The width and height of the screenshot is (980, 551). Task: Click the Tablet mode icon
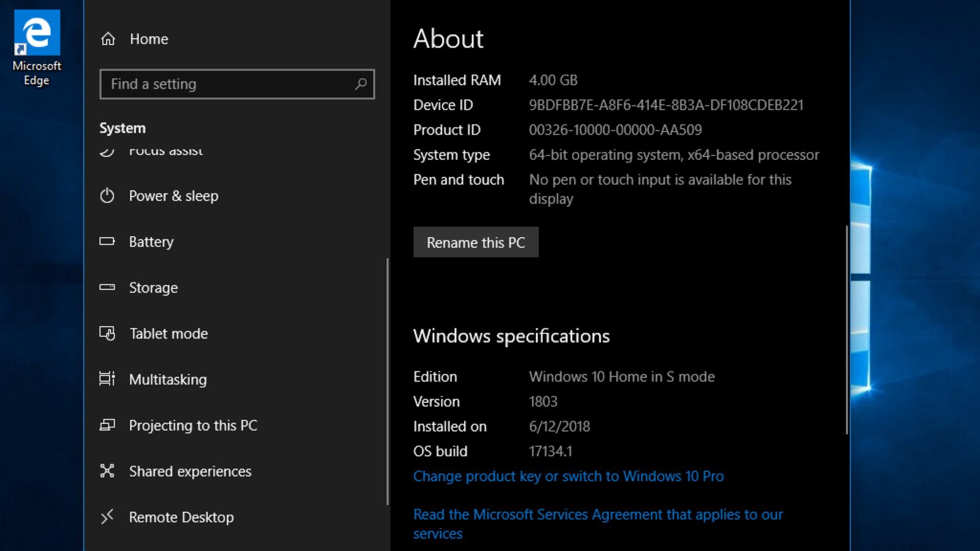tap(107, 333)
